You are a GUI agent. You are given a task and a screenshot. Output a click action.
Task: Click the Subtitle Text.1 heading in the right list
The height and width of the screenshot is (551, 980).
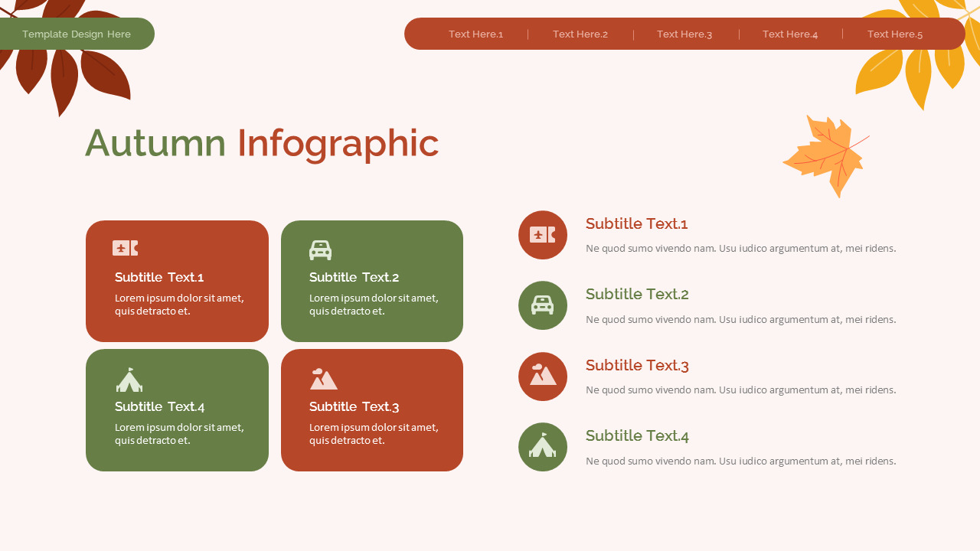[636, 223]
